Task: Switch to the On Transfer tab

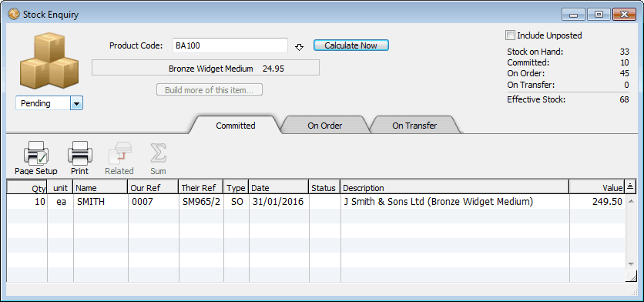Action: (x=414, y=126)
